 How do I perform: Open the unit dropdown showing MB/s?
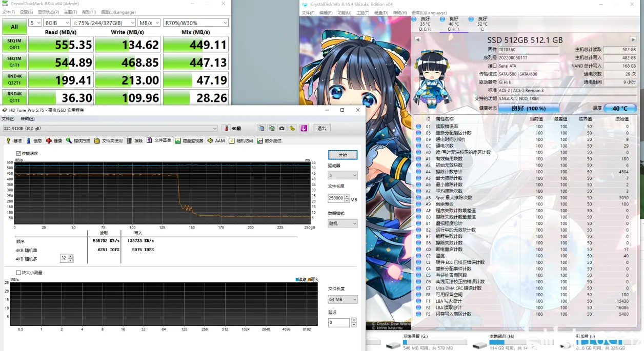149,23
